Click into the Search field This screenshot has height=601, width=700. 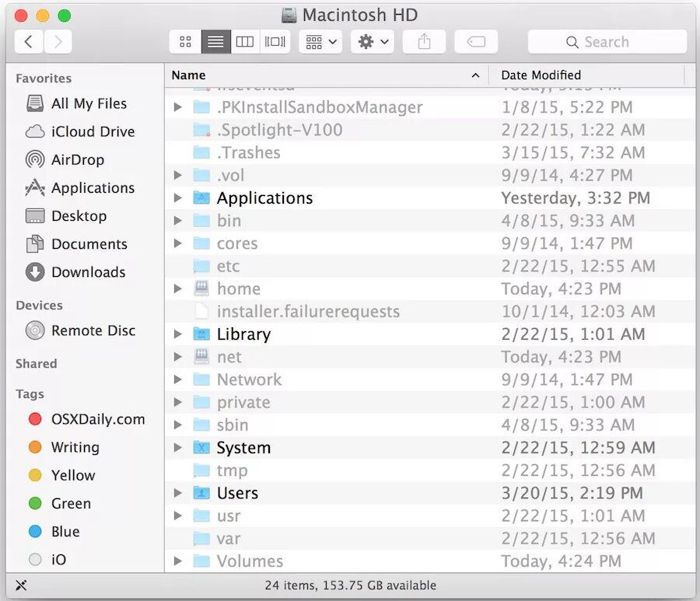pos(607,42)
